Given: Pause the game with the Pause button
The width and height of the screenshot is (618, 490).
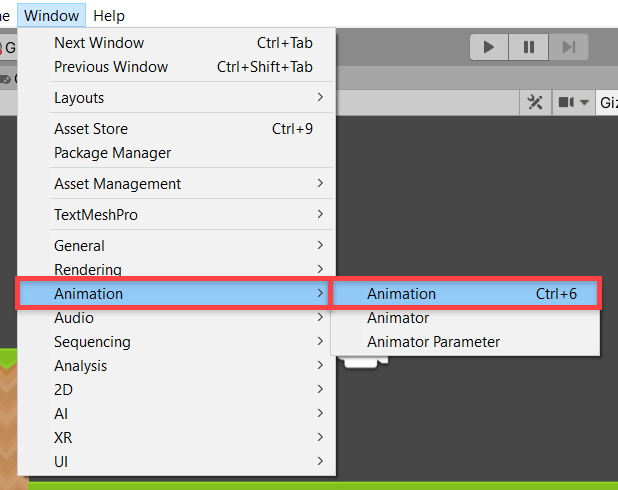Looking at the screenshot, I should (x=529, y=47).
